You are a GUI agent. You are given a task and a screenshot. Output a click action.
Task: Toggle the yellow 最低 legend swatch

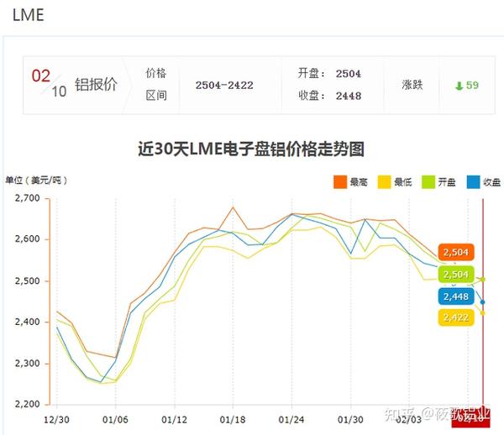pyautogui.click(x=384, y=182)
